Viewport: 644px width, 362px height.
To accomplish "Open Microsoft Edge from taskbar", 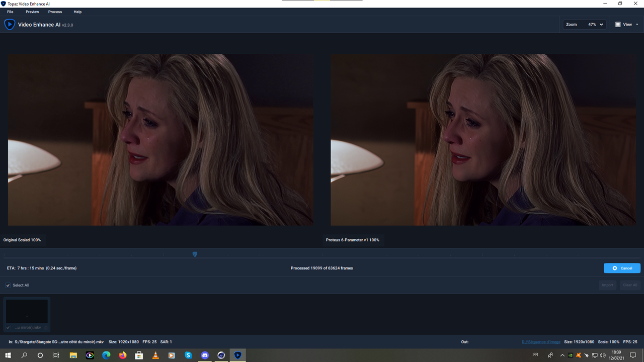I will [106, 355].
